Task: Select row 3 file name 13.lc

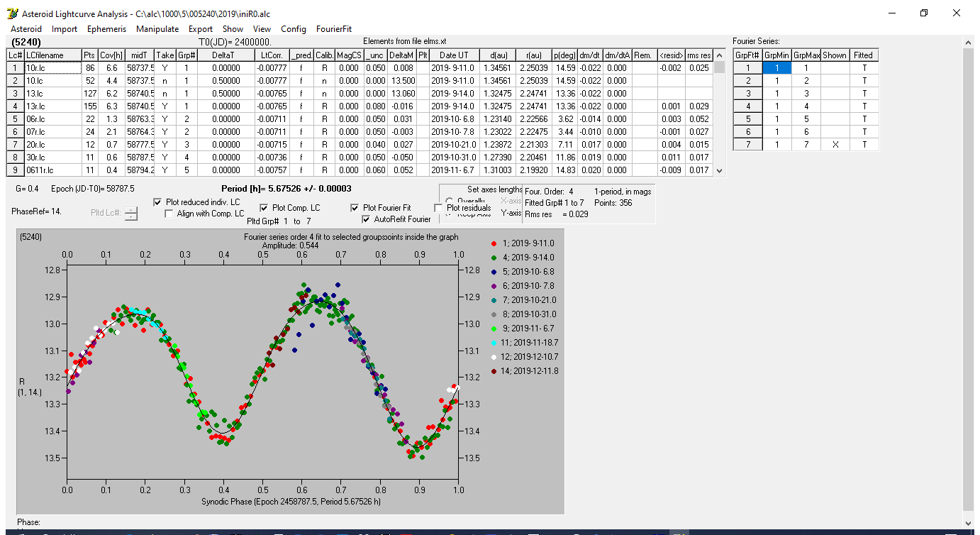Action: click(x=52, y=93)
